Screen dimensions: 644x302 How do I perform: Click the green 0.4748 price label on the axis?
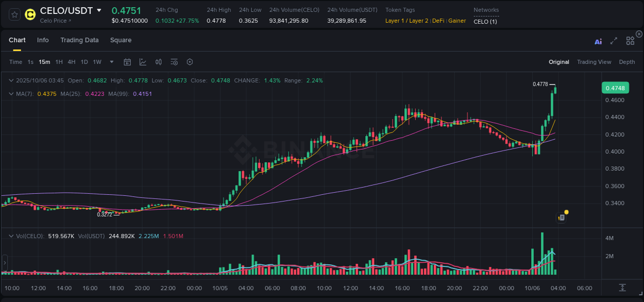(616, 88)
